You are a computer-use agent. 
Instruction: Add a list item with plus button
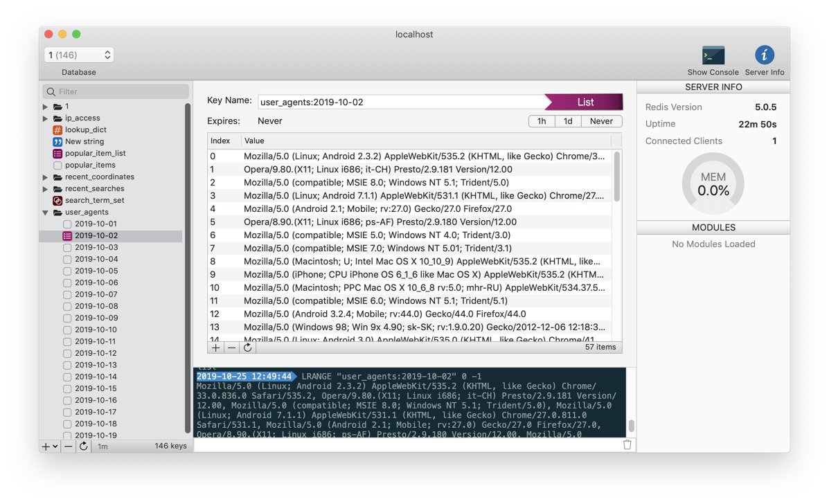(x=215, y=348)
